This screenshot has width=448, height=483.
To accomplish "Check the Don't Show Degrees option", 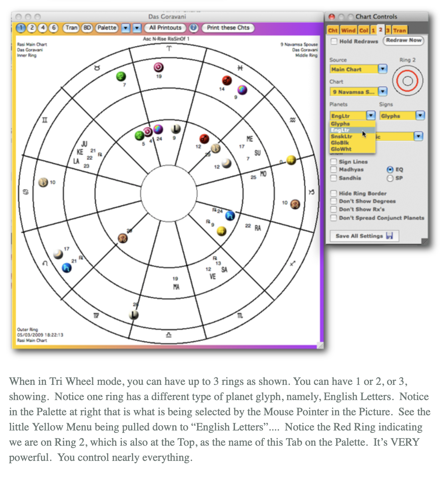I will point(334,201).
